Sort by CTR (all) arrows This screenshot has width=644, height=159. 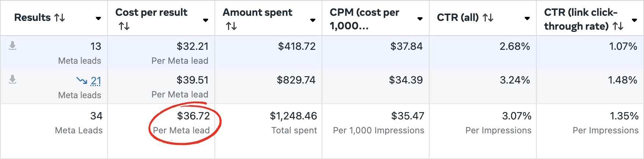(x=488, y=18)
